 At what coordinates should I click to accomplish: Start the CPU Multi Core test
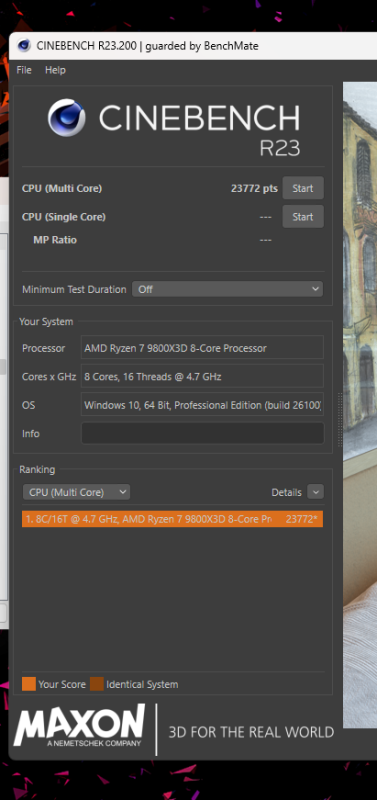(x=303, y=188)
